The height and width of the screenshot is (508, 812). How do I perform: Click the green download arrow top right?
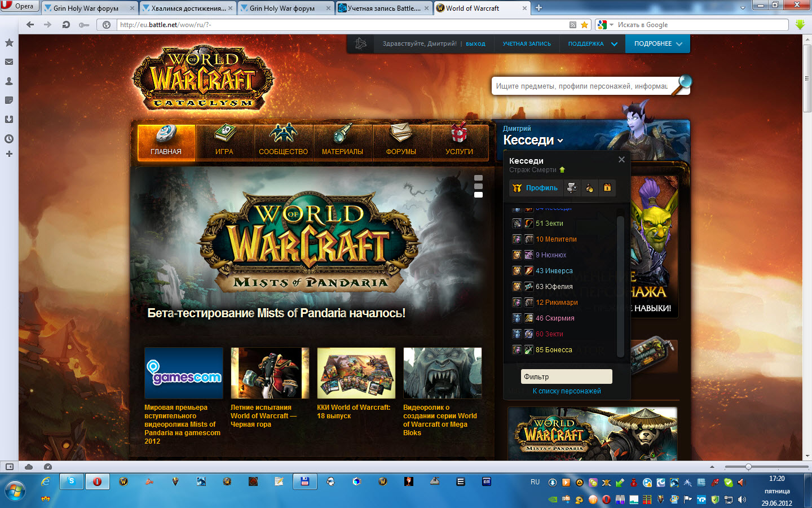click(800, 25)
